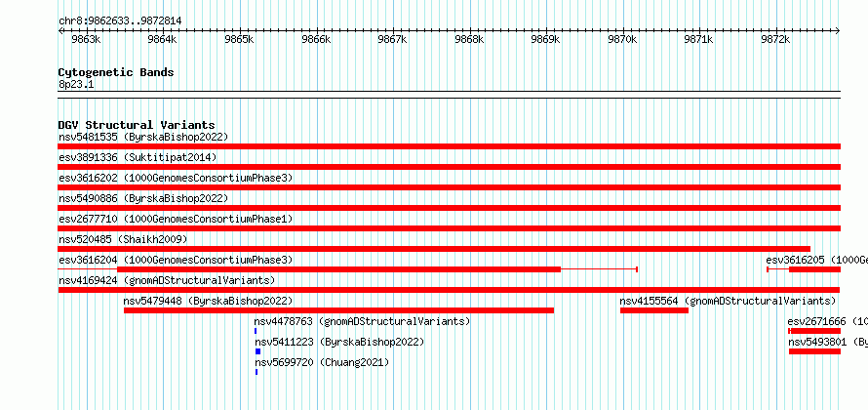Open esv3616202 (1000GenomesConsortiumPhase3) variant label

coord(176,178)
